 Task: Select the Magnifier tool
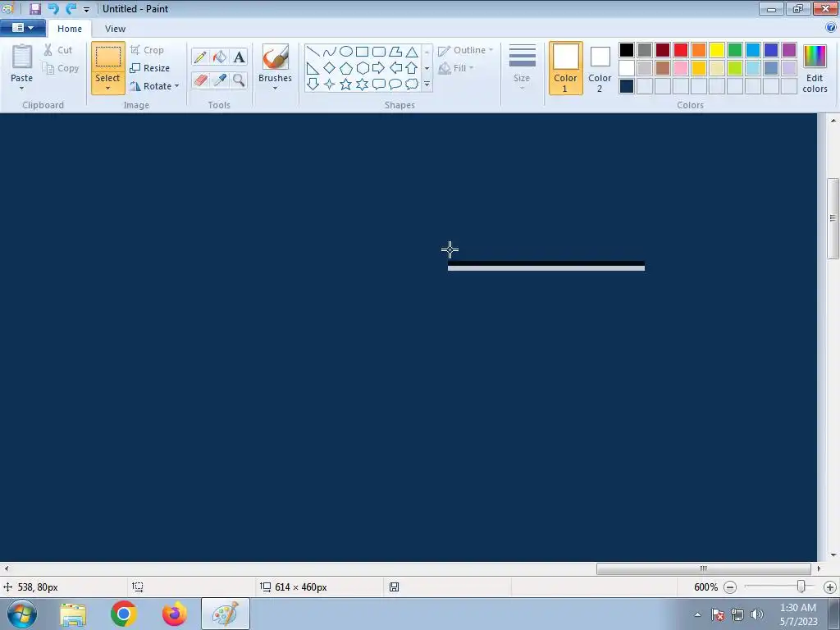tap(239, 80)
